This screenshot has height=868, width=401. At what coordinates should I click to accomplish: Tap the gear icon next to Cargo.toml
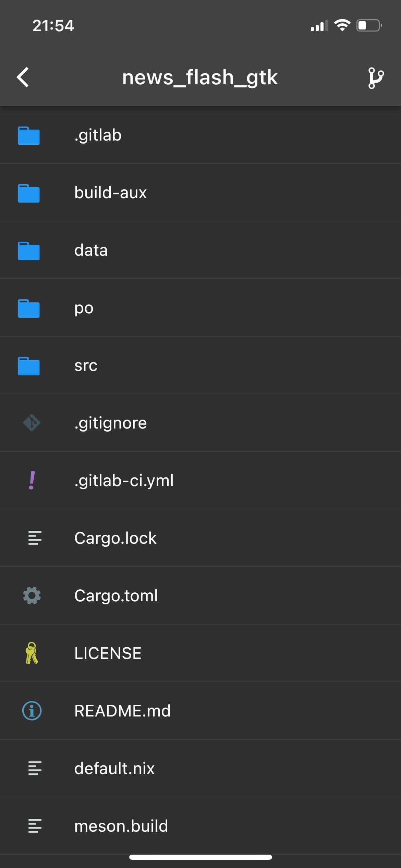tap(32, 596)
